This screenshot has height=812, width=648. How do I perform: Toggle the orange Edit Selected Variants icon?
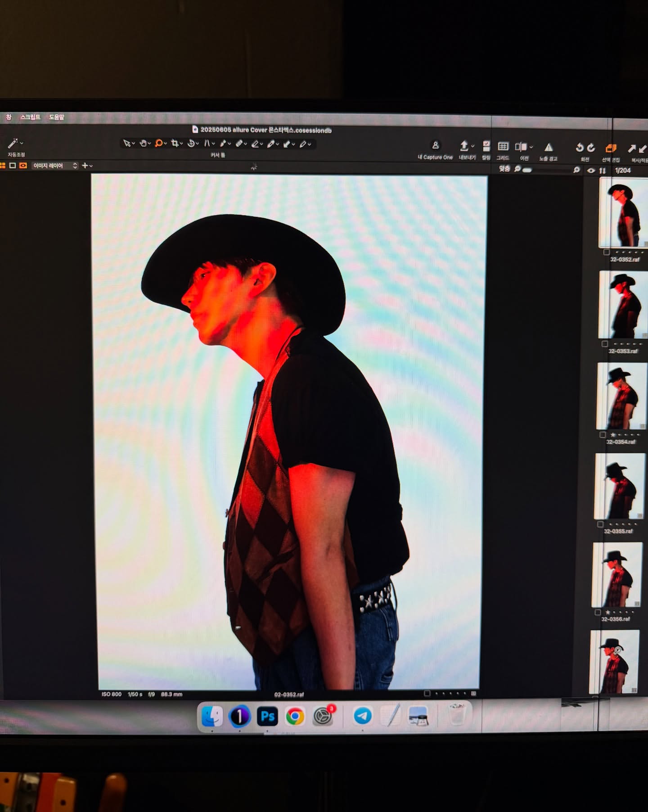click(x=610, y=148)
